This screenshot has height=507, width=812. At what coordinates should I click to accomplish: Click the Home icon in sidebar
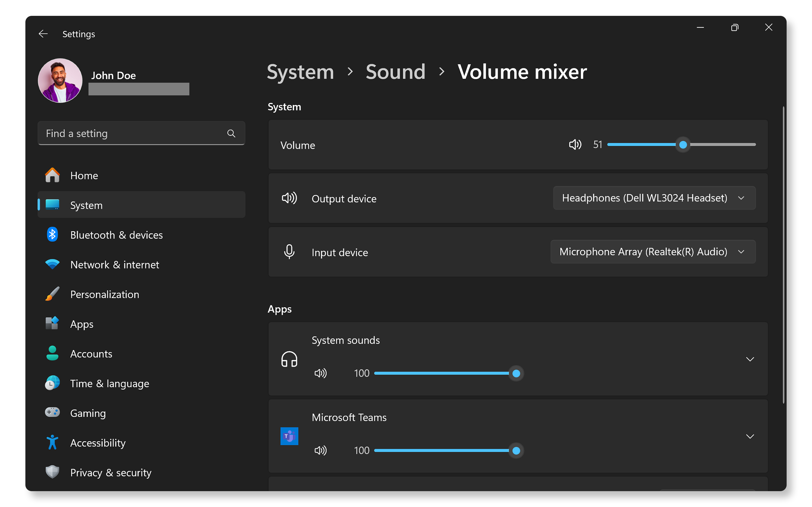[x=53, y=175]
